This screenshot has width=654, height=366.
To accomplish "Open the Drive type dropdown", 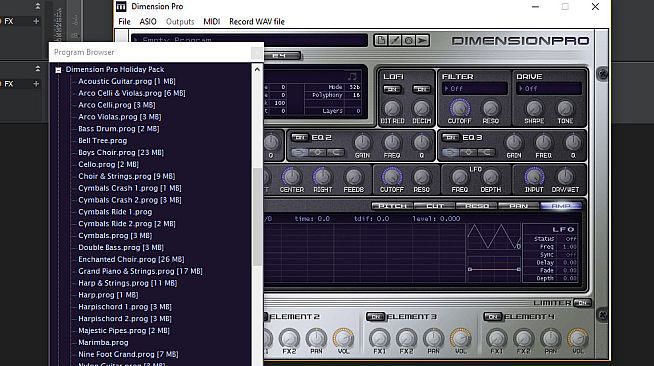I will click(549, 88).
